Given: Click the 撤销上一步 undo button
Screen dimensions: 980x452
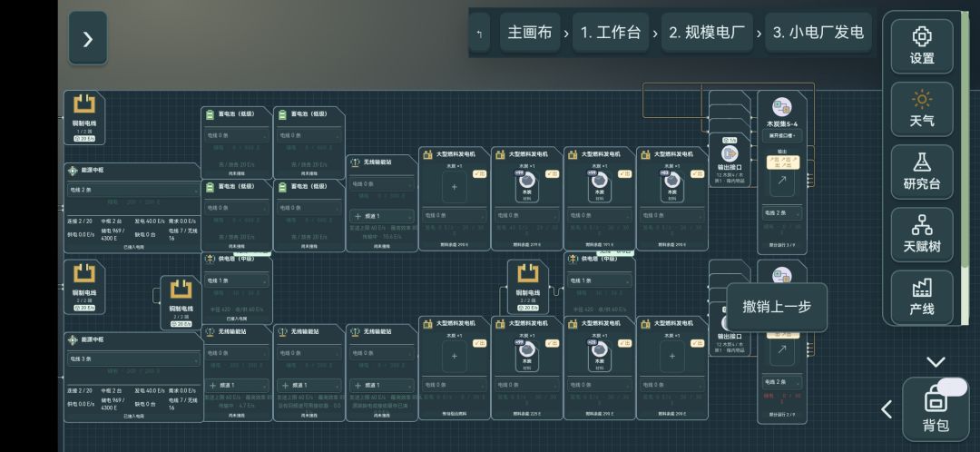Looking at the screenshot, I should pyautogui.click(x=777, y=307).
